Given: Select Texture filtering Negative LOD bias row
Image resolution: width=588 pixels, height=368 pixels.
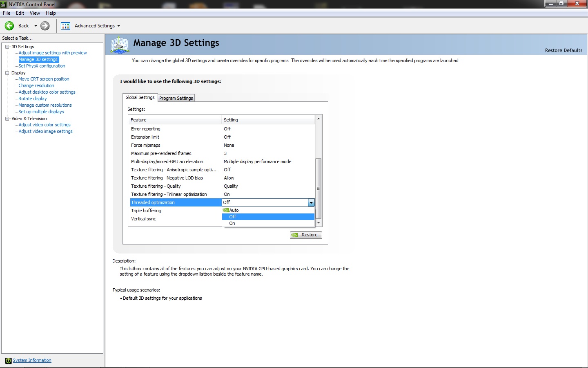Looking at the screenshot, I should [x=222, y=178].
